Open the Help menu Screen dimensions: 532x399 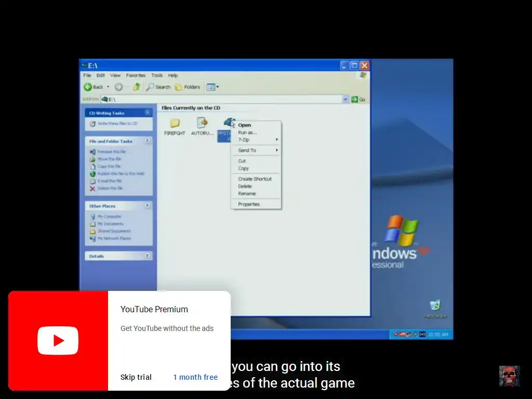(172, 75)
